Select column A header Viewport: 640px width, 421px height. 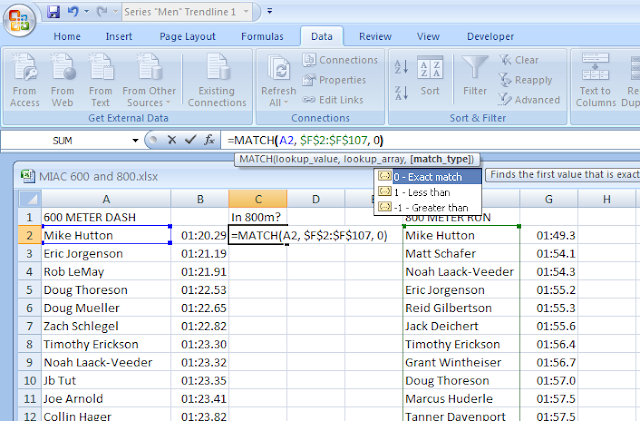pyautogui.click(x=106, y=199)
